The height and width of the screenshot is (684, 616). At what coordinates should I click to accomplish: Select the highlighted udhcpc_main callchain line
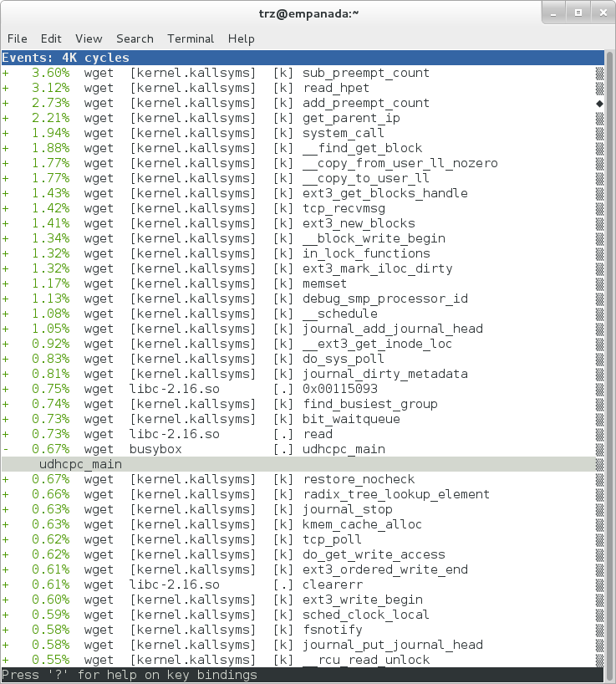click(80, 464)
